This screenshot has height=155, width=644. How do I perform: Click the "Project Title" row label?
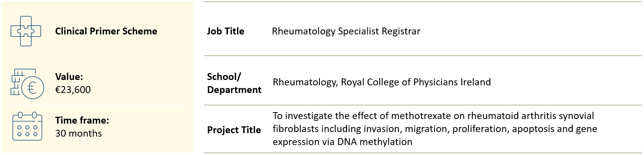[x=234, y=130]
